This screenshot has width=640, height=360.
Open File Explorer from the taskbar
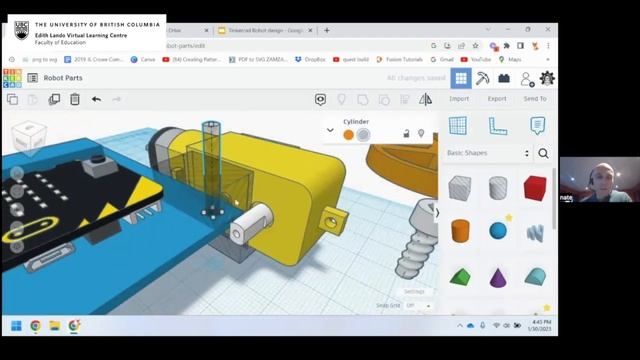pos(55,326)
